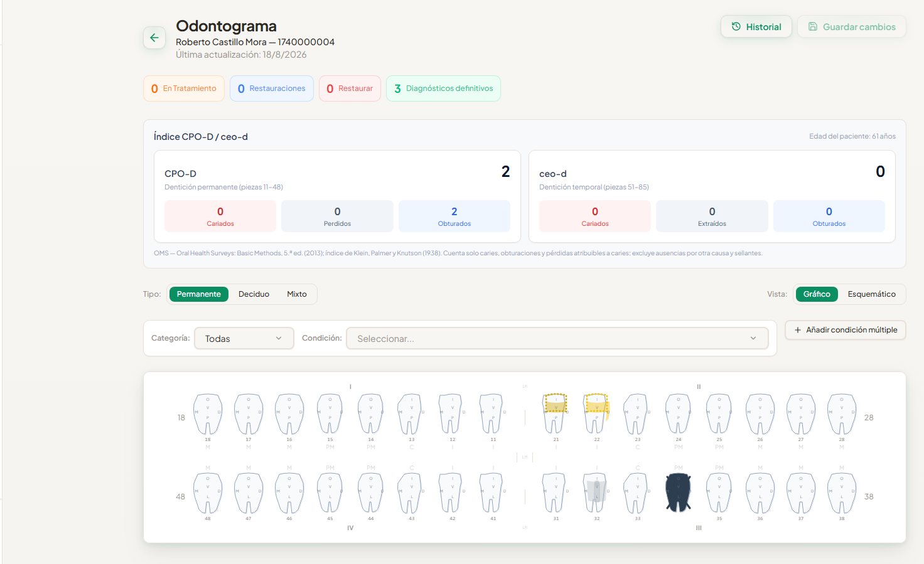Select highlighted tooth 21
Viewport: 924px width, 564px height.
556,414
